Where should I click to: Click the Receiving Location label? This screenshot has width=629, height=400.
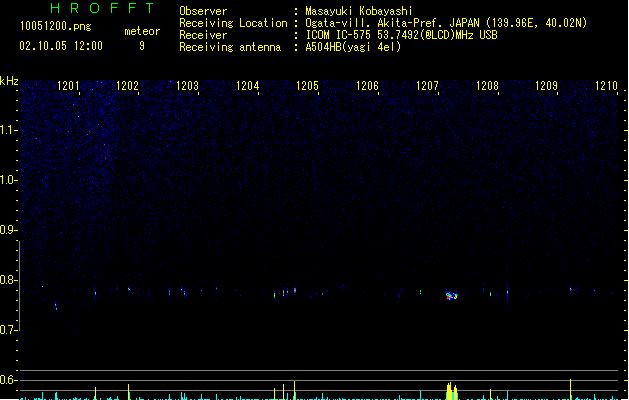click(x=233, y=23)
